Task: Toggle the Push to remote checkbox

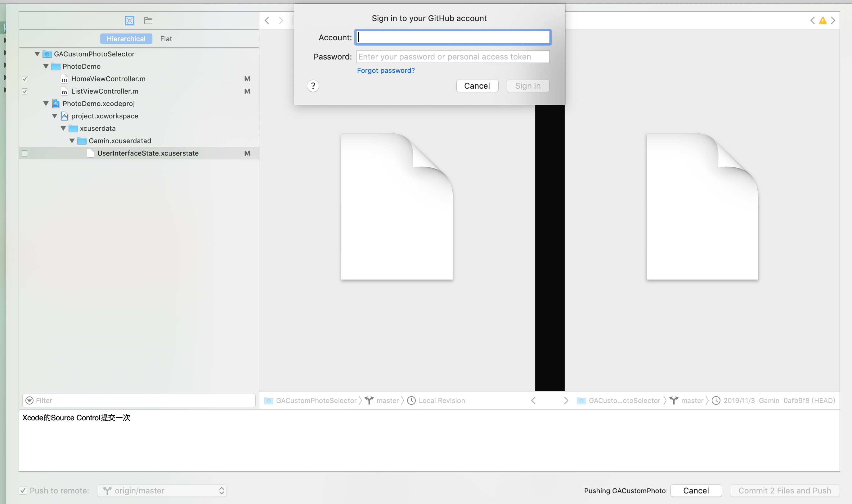Action: click(x=23, y=490)
